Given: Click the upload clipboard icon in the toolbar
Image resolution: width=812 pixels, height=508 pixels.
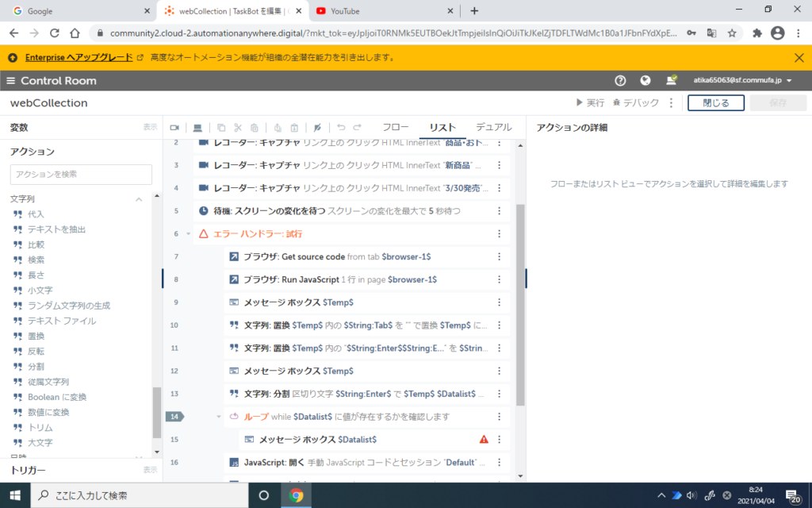Looking at the screenshot, I should tap(279, 127).
